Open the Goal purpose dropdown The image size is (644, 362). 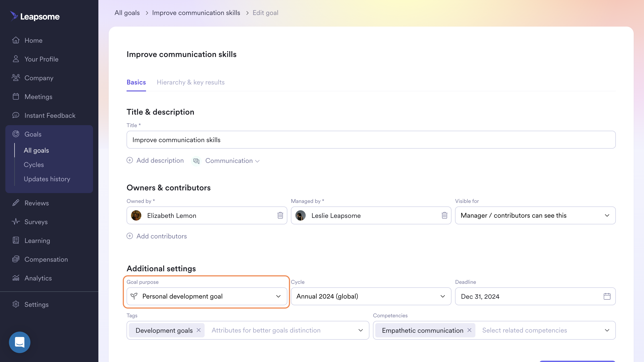pos(207,296)
